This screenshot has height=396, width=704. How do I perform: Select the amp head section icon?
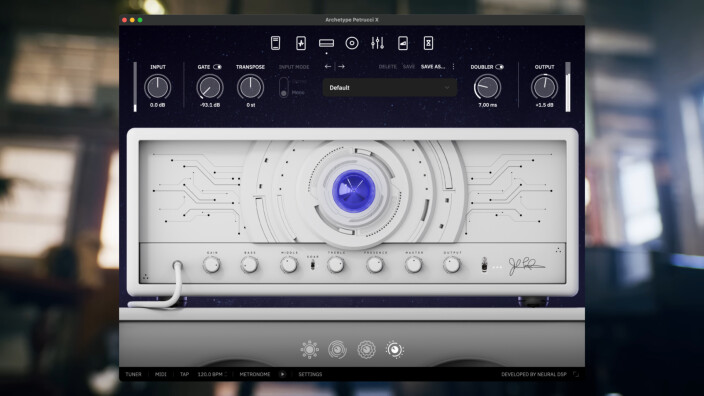coord(326,43)
